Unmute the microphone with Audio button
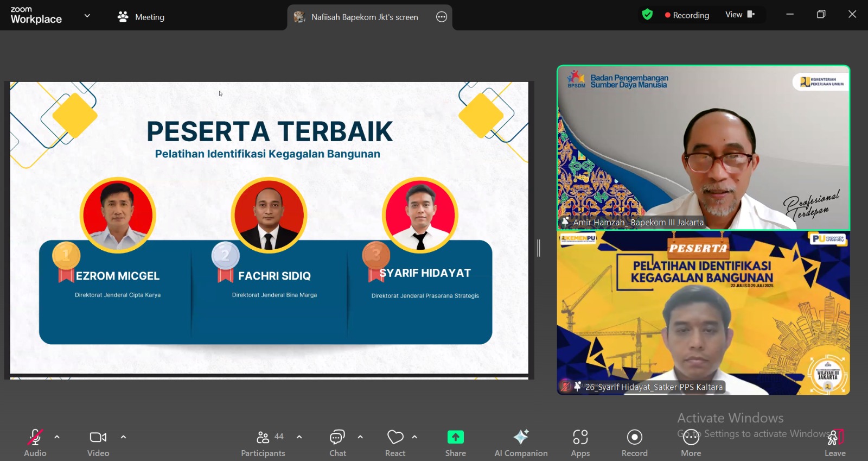Image resolution: width=868 pixels, height=461 pixels. [x=35, y=443]
